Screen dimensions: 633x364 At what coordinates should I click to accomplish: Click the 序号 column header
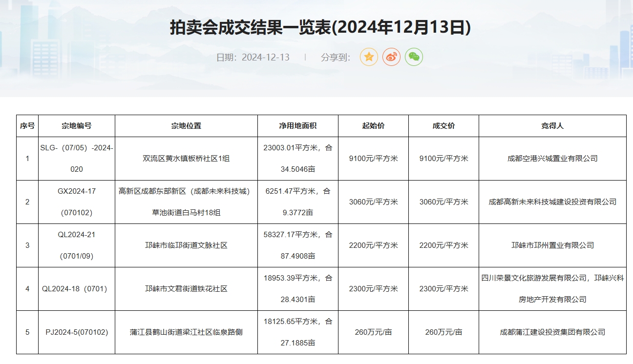pyautogui.click(x=27, y=126)
